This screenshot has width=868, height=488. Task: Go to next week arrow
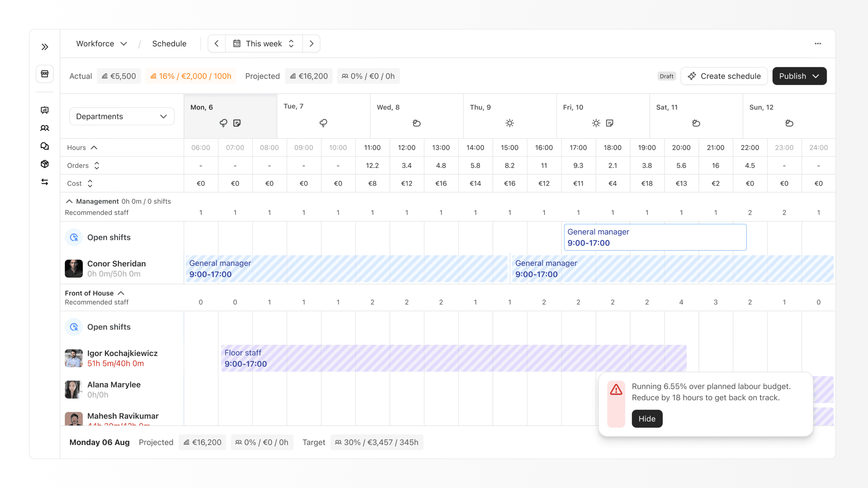tap(311, 44)
